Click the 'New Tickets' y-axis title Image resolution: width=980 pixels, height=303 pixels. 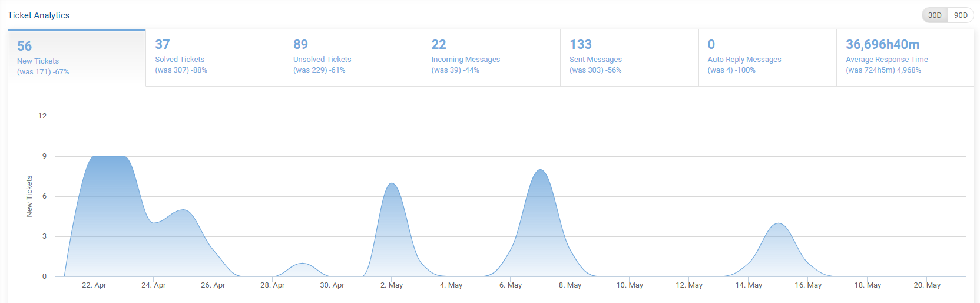tap(29, 196)
